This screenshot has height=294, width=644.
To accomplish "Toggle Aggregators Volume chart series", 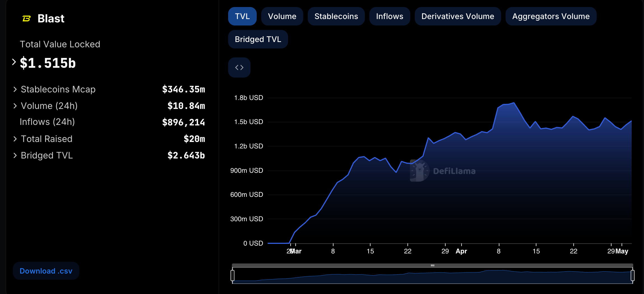I will coord(551,16).
